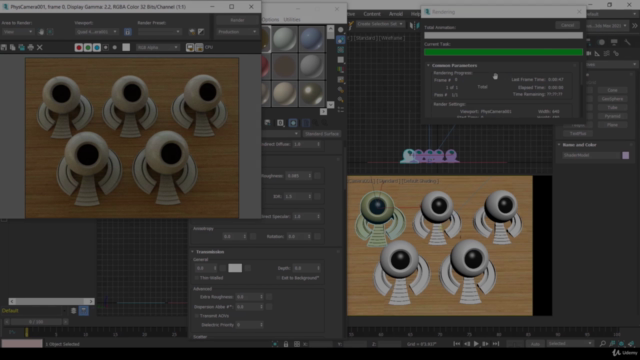
Task: Click the Edit Region hand icon
Action: point(41,31)
